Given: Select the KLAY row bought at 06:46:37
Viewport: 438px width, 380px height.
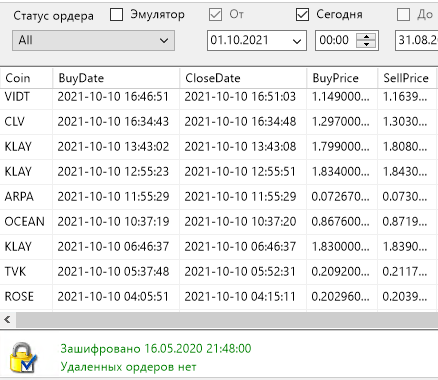Looking at the screenshot, I should pos(219,247).
